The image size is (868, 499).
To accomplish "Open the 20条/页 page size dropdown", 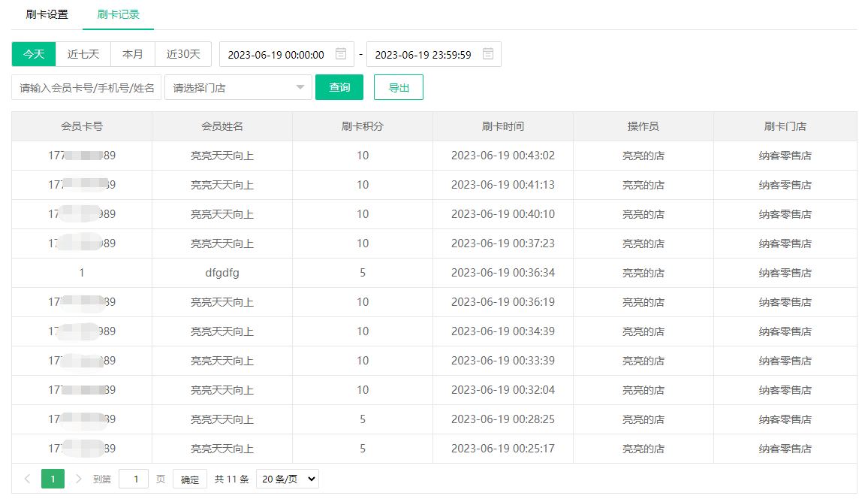I will (287, 479).
